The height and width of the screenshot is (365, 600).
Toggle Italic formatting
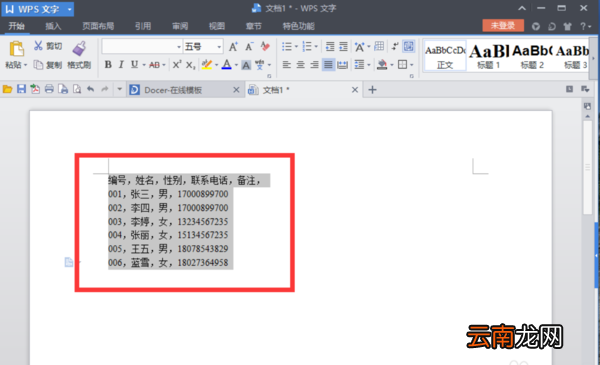pos(121,65)
